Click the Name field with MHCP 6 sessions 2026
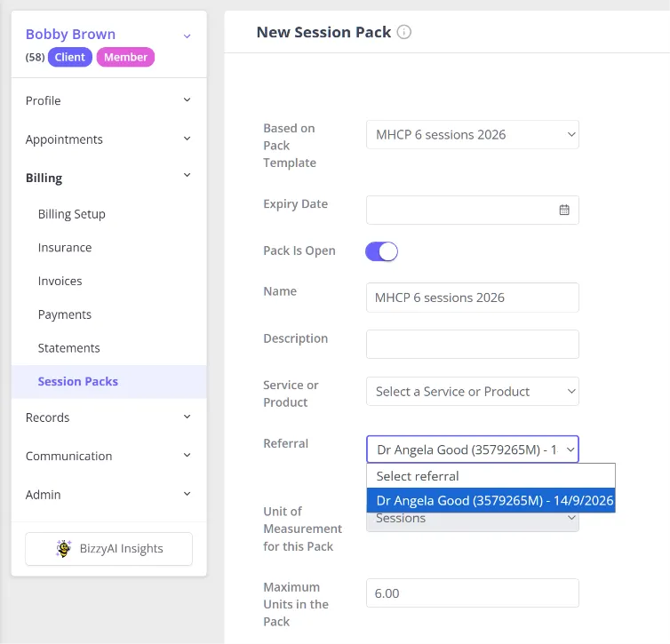Image resolution: width=670 pixels, height=644 pixels. coord(472,298)
